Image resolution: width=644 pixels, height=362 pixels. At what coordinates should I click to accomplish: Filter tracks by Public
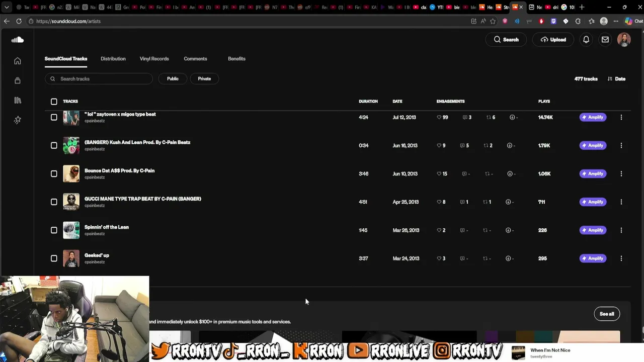(173, 78)
